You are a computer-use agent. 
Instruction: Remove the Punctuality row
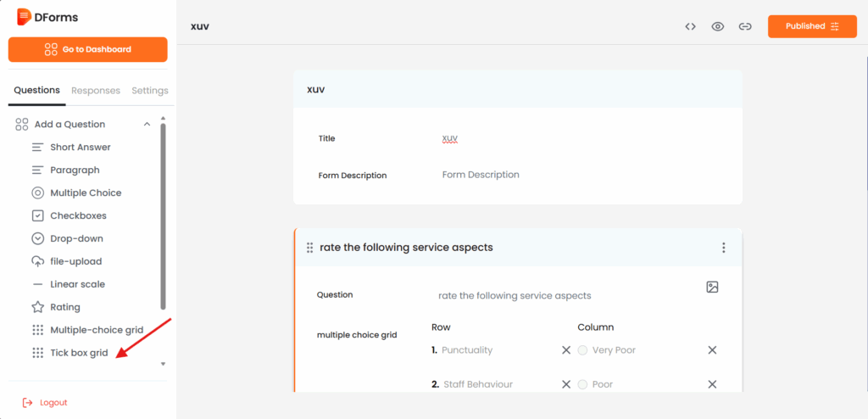(x=566, y=350)
